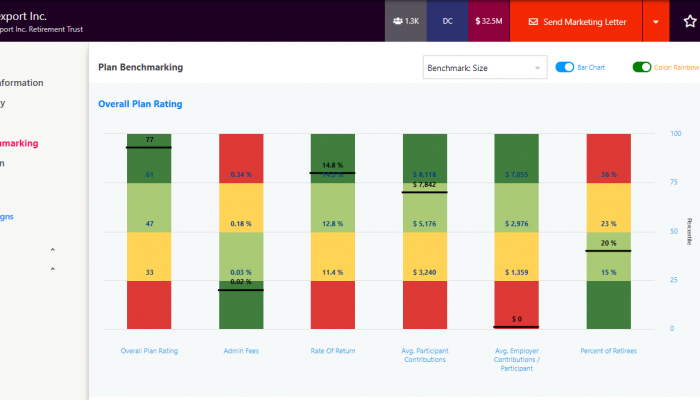Toggle the Bar Chart switch
The image size is (700, 400).
(565, 67)
